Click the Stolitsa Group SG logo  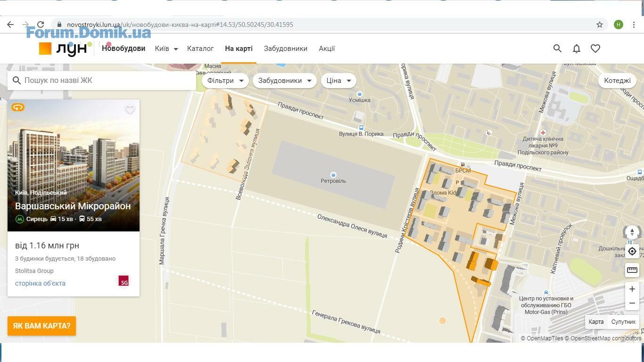point(124,281)
